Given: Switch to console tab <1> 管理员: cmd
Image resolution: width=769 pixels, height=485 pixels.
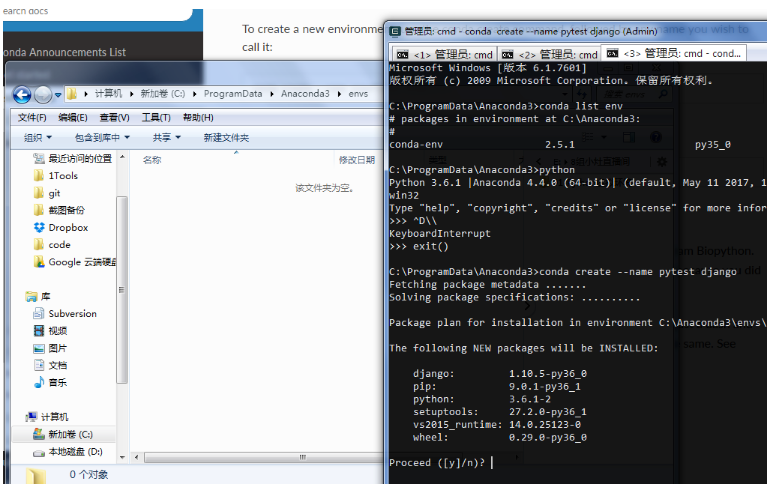Looking at the screenshot, I should click(444, 54).
